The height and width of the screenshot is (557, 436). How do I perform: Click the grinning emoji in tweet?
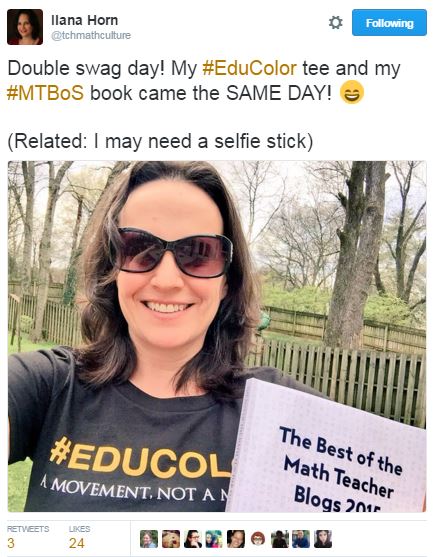point(352,92)
